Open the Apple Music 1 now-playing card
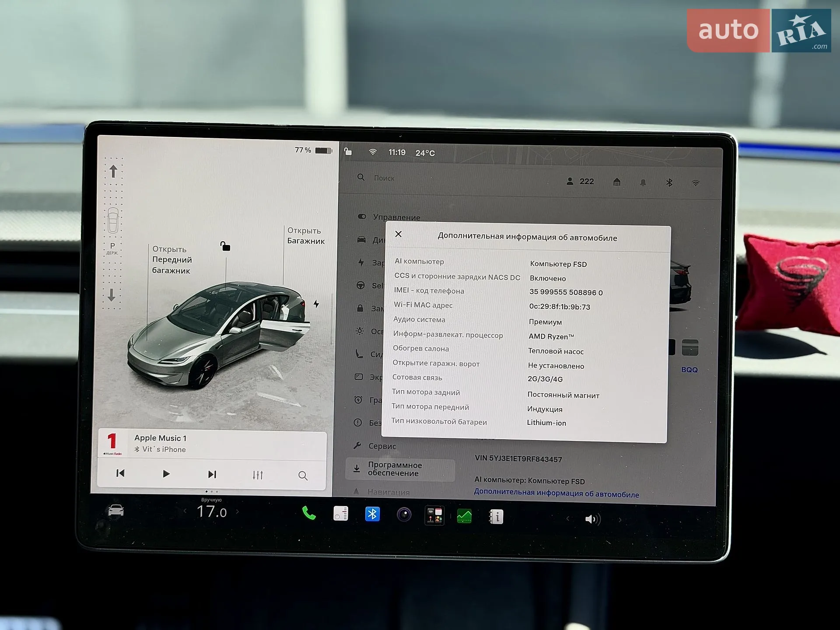The image size is (840, 630). [x=212, y=444]
